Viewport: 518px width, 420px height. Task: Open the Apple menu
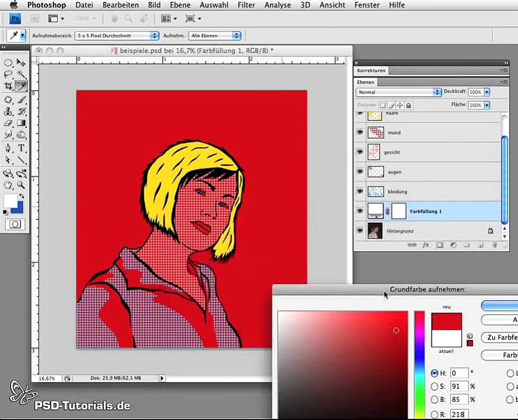(14, 5)
